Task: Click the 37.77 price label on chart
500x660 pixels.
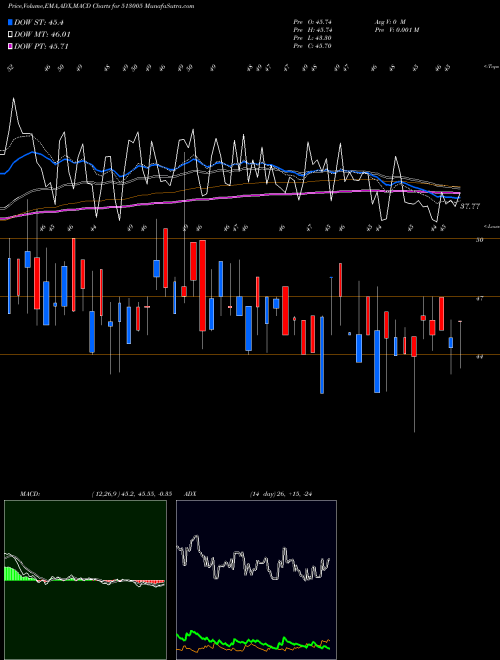Action: [x=470, y=206]
